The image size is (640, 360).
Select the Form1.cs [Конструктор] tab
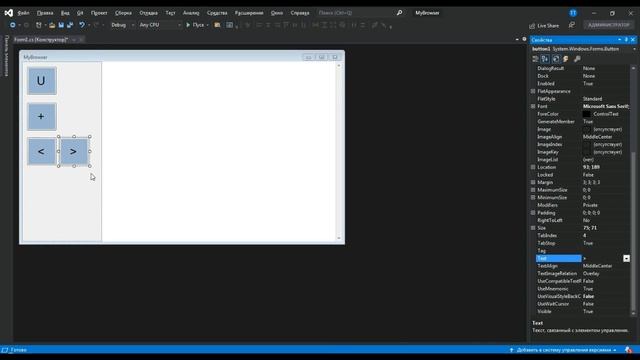point(41,40)
